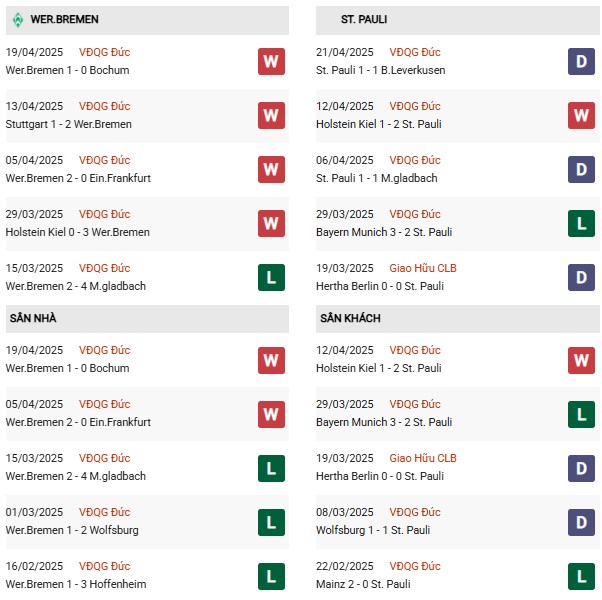Click the L badge for Wer.Bremen 1 - 3 Hoffenheim
The height and width of the screenshot is (600, 602).
coord(270,575)
